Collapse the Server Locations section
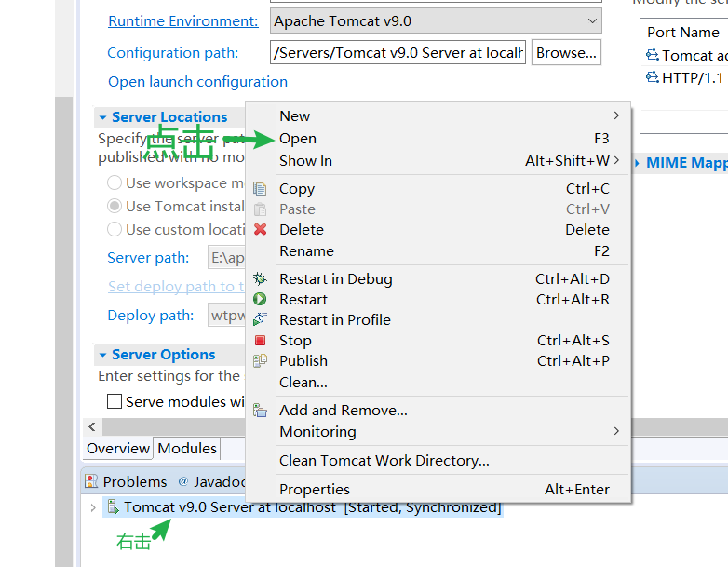728x567 pixels. point(103,117)
